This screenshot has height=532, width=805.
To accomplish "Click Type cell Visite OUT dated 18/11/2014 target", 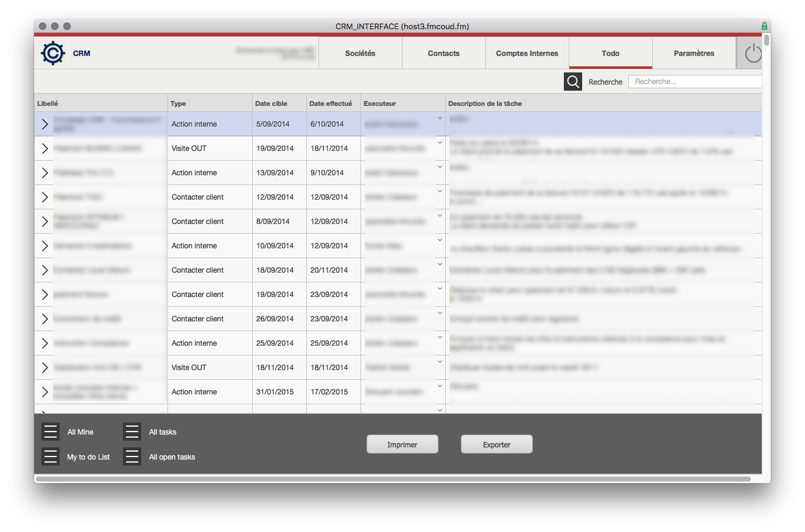I will [x=210, y=368].
